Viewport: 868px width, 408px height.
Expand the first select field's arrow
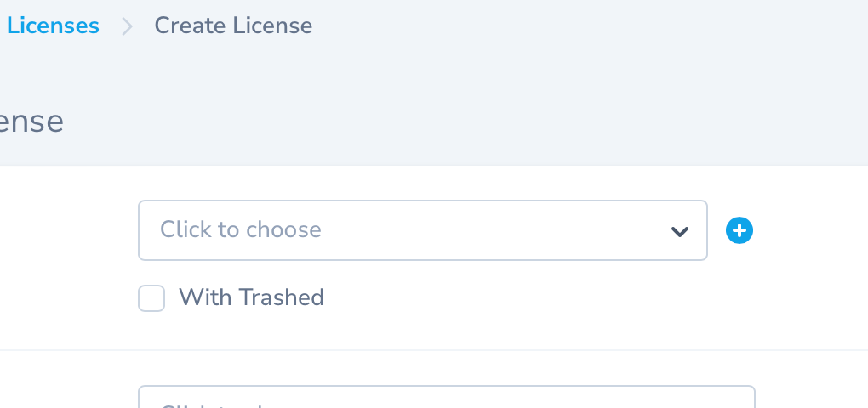(x=679, y=231)
